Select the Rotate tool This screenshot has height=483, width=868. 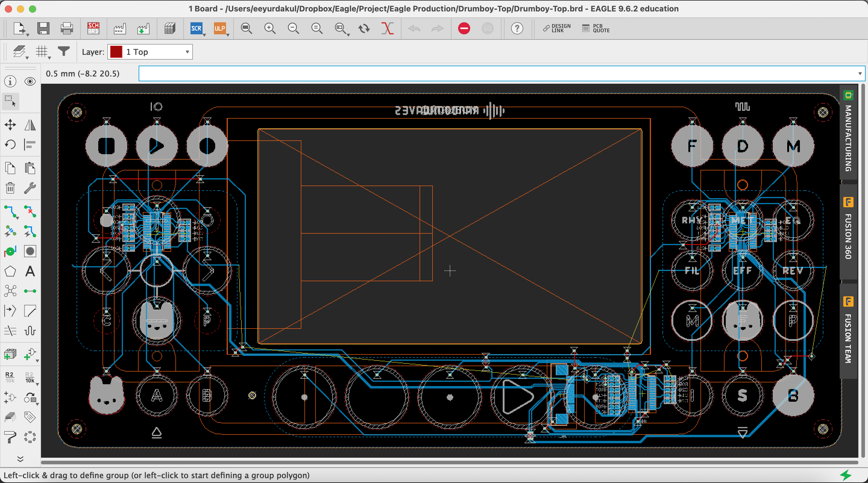click(x=10, y=145)
